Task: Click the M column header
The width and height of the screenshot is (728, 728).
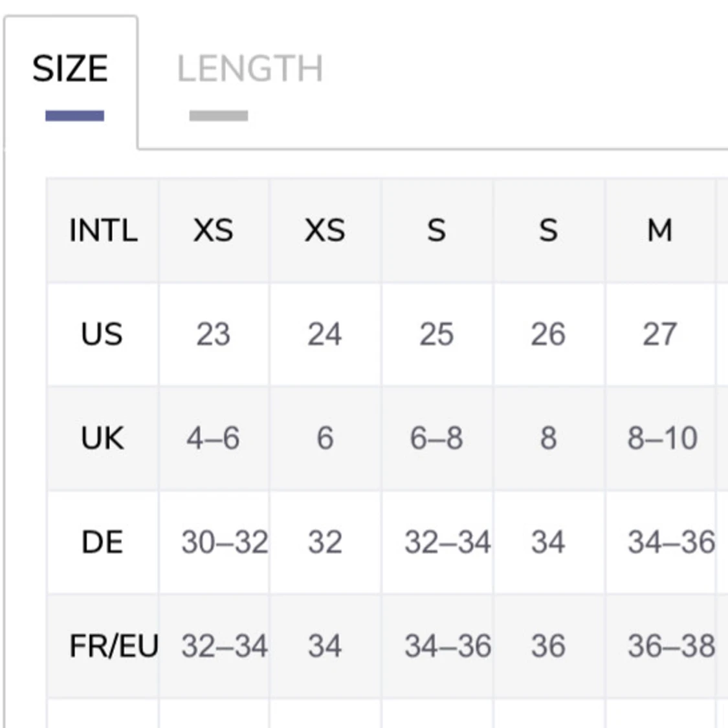Action: [660, 230]
